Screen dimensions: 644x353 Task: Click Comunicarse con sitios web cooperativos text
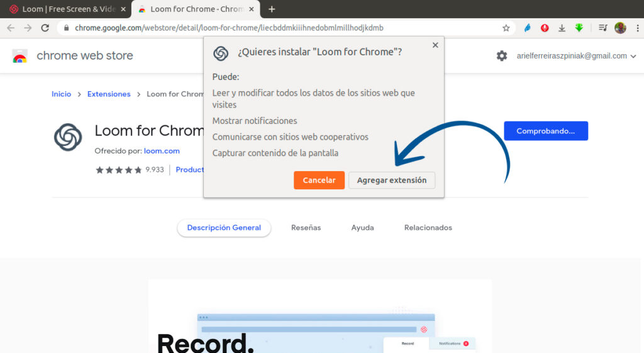tap(291, 137)
